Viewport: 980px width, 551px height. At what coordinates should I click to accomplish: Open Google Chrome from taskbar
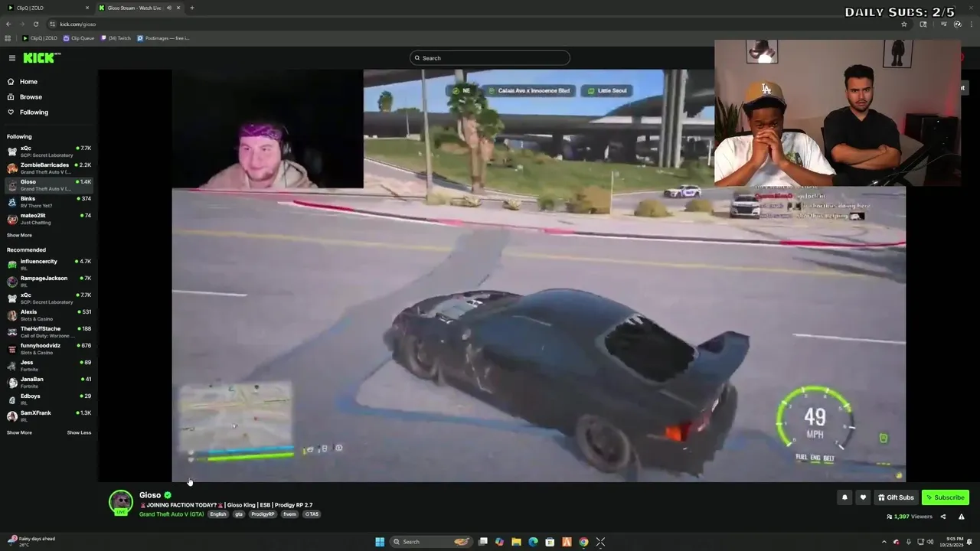click(x=583, y=542)
